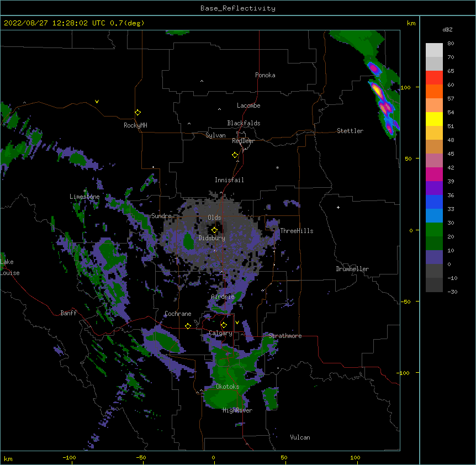Click the Strathmore label

coord(285,336)
